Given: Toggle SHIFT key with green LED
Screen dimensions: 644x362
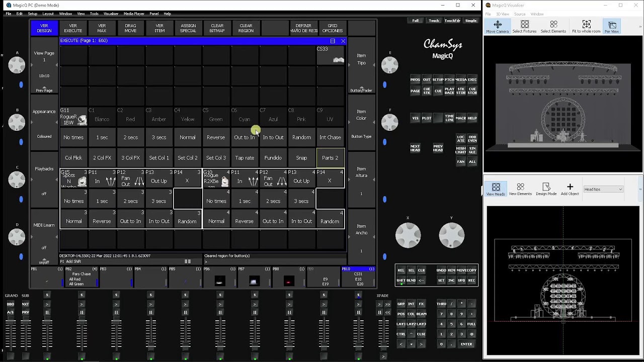Looking at the screenshot, I should 401,281.
